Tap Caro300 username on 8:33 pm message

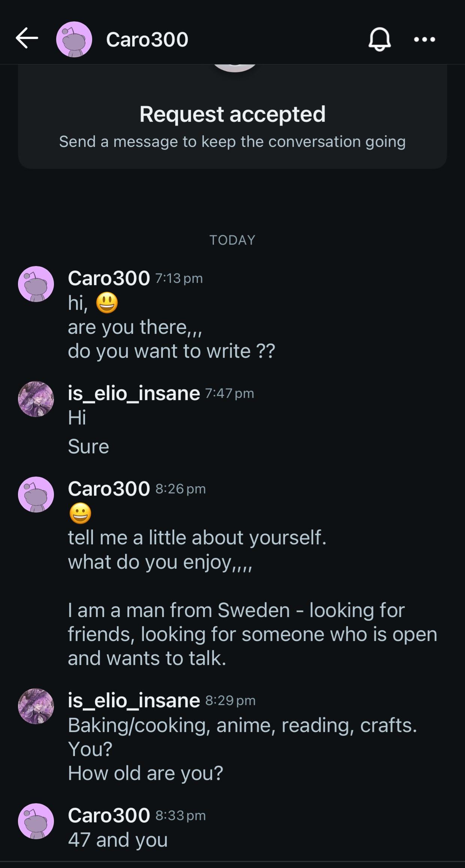point(109,816)
